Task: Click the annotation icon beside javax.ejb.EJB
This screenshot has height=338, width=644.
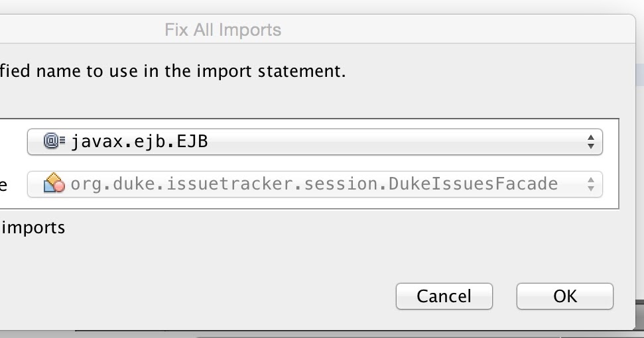Action: pos(54,141)
